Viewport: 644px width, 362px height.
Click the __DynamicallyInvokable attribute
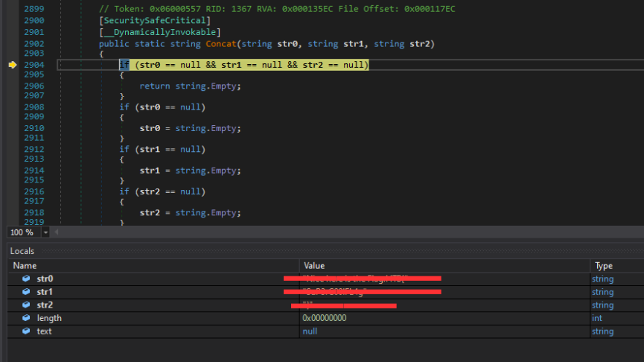pyautogui.click(x=159, y=32)
